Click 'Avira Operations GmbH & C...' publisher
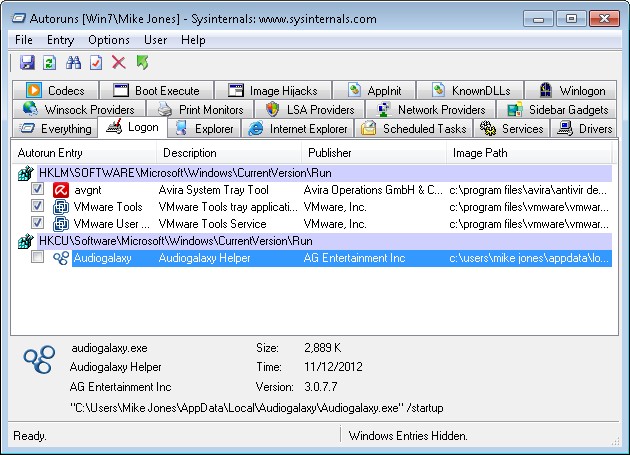Image resolution: width=630 pixels, height=455 pixels. 373,190
